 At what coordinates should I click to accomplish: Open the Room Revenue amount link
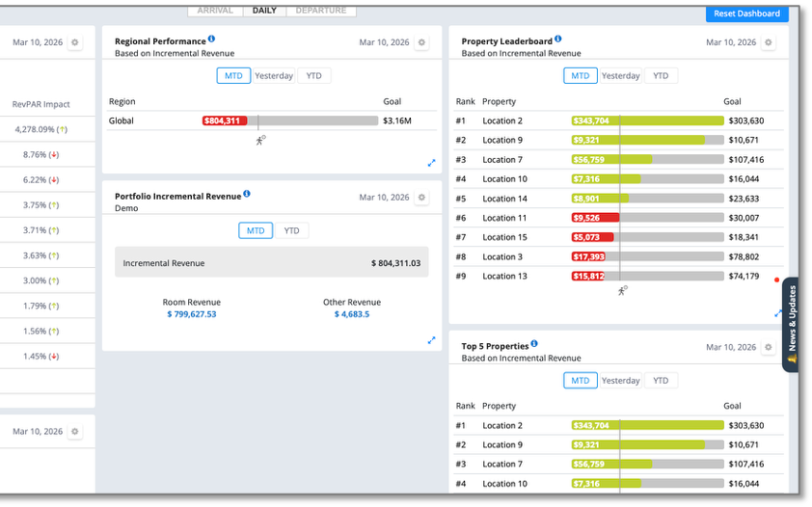(x=192, y=314)
